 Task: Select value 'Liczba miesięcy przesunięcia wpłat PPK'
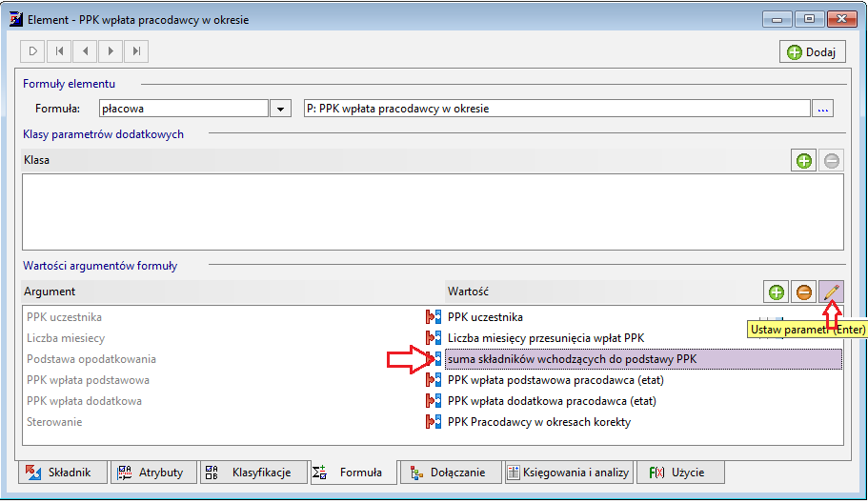[x=546, y=338]
